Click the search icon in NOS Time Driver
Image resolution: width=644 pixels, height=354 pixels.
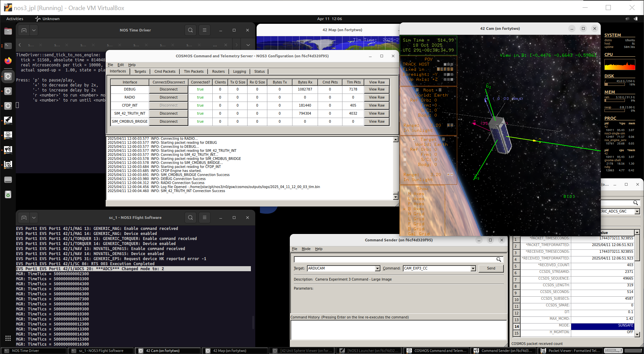tap(191, 30)
